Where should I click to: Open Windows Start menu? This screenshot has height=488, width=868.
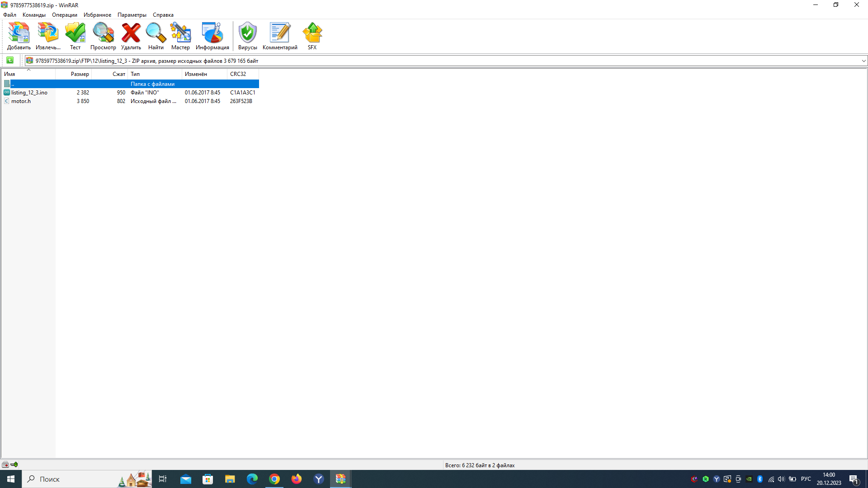pyautogui.click(x=11, y=479)
